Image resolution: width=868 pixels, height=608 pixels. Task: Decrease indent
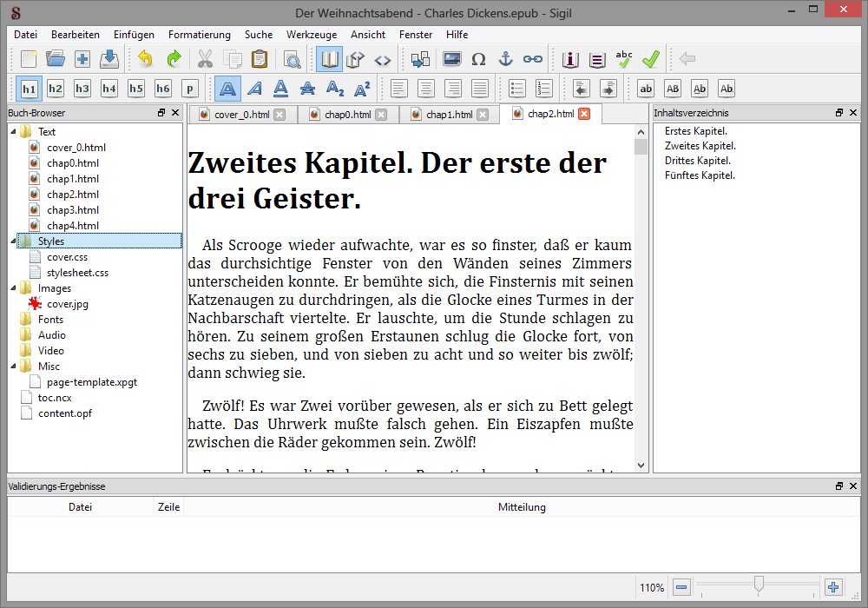(x=582, y=89)
